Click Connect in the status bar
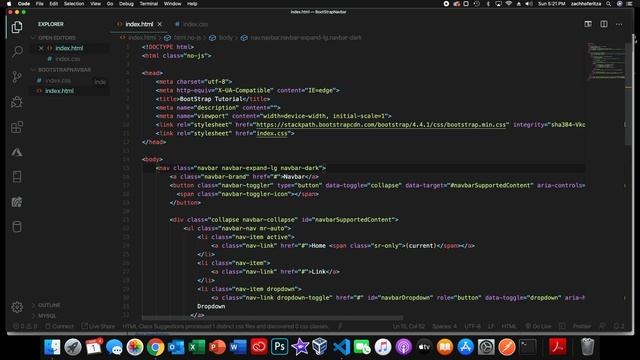 tap(60, 327)
